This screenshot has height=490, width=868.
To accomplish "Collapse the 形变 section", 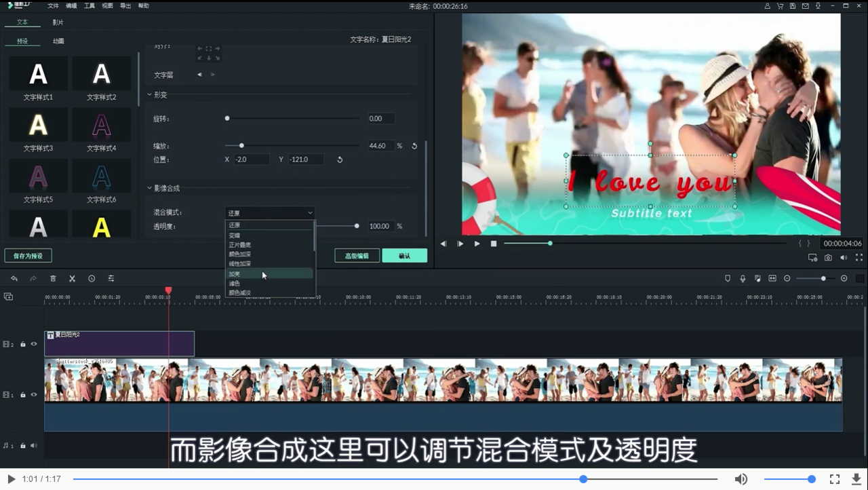I will point(149,94).
